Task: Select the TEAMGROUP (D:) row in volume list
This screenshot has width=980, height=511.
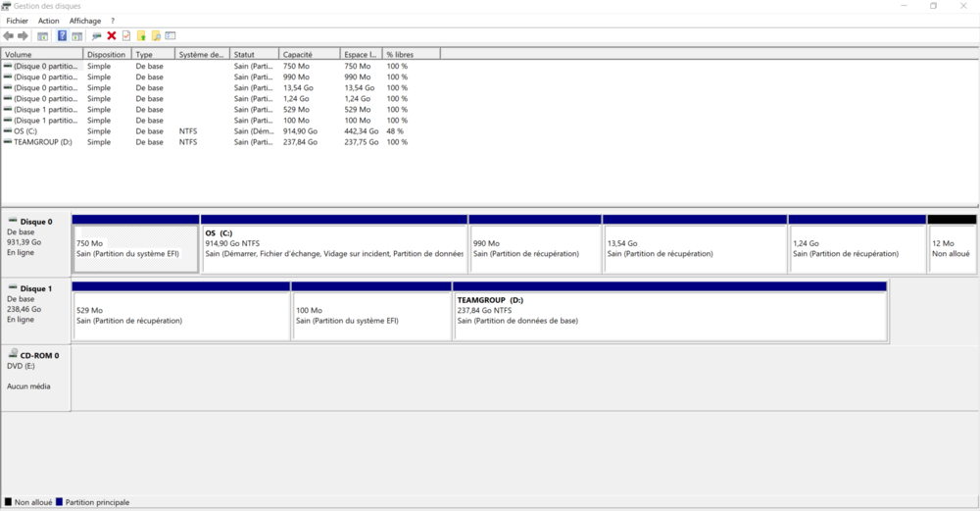Action: [x=42, y=142]
